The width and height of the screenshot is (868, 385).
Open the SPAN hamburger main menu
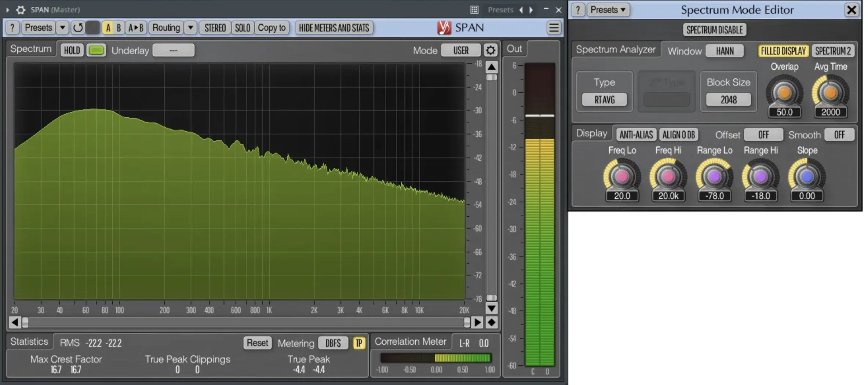point(554,28)
